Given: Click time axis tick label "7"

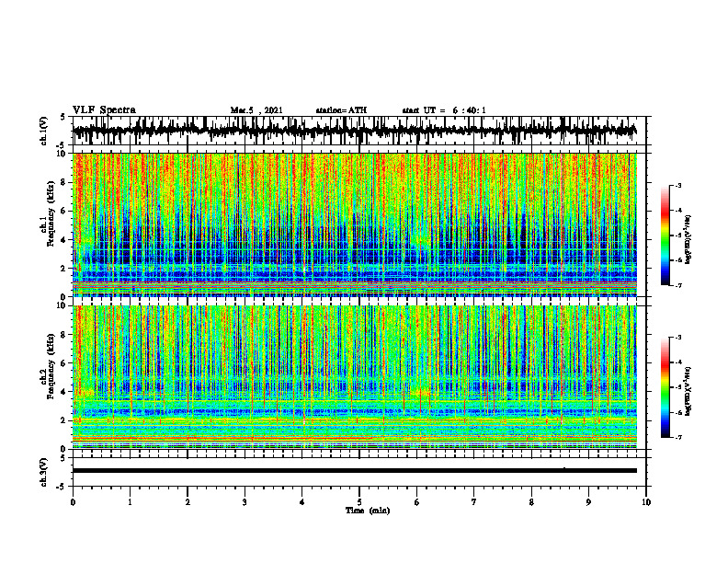Looking at the screenshot, I should click(x=474, y=502).
